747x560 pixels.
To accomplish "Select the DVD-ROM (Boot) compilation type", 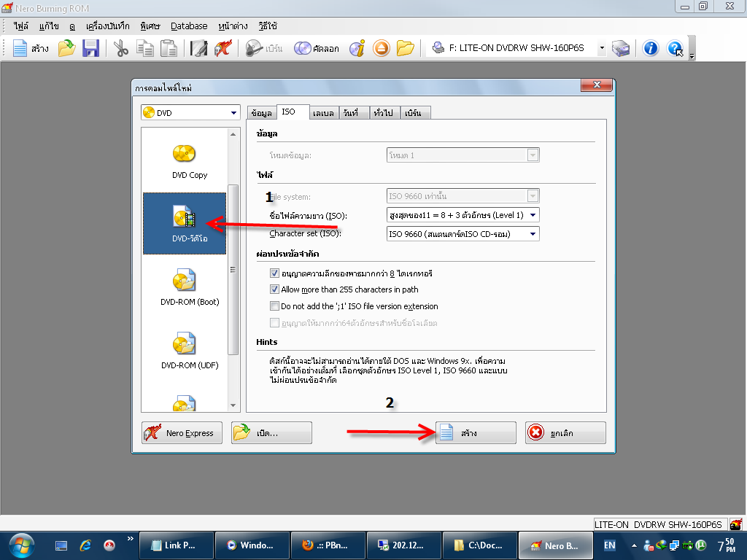I will [190, 287].
